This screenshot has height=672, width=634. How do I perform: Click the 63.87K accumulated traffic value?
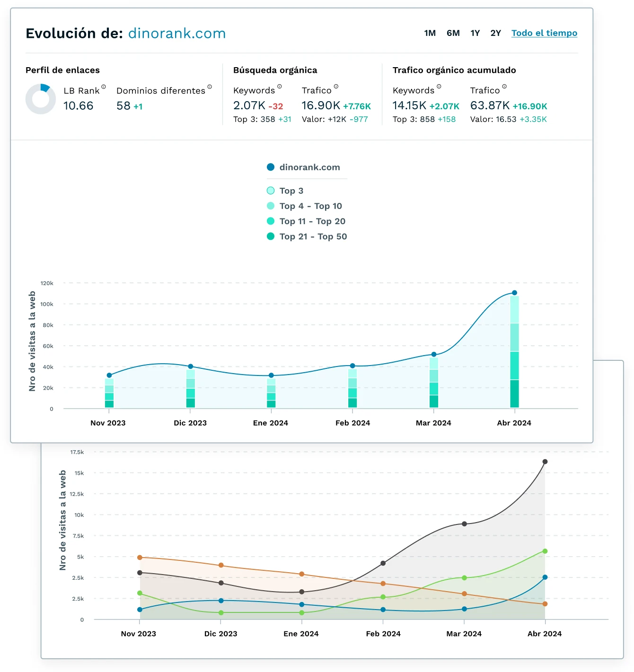[490, 105]
